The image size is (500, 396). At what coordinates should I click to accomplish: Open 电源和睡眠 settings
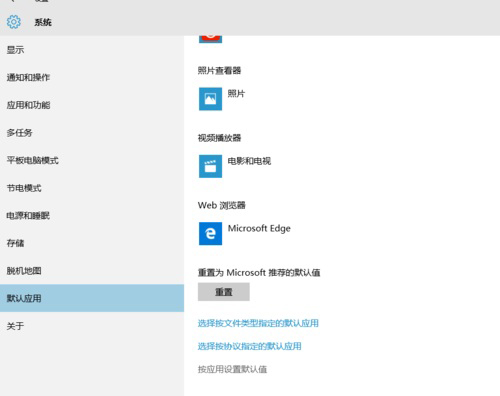[92, 216]
